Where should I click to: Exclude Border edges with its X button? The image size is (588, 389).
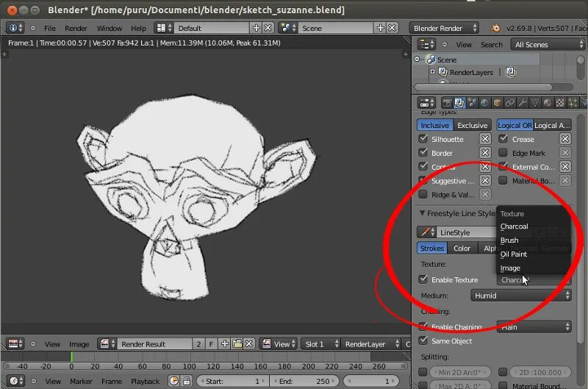point(485,153)
